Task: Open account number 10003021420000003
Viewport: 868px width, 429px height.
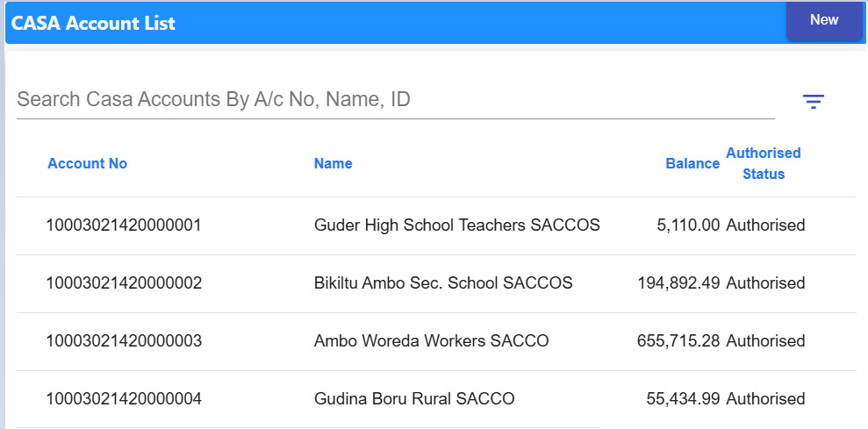Action: 124,341
